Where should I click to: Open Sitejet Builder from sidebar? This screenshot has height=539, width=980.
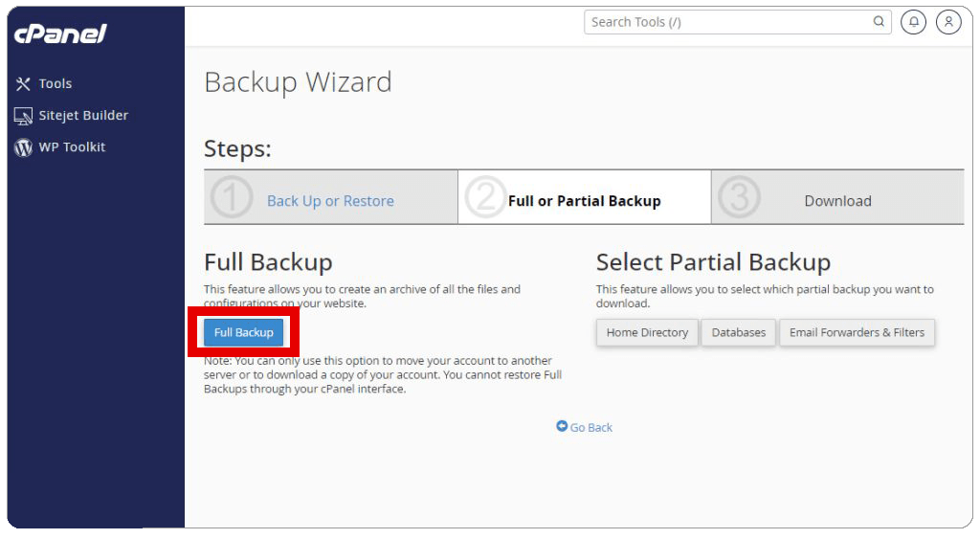83,116
